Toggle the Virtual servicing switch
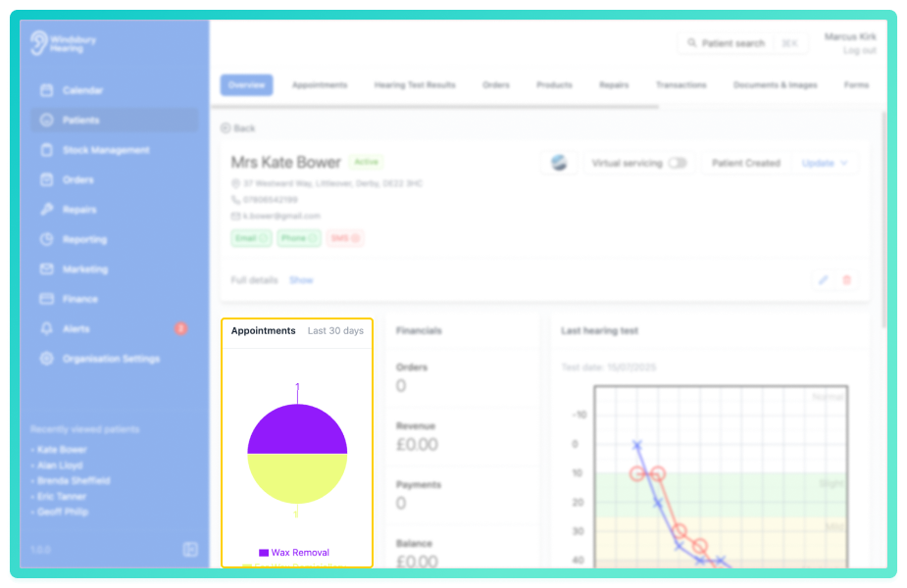 click(x=678, y=163)
